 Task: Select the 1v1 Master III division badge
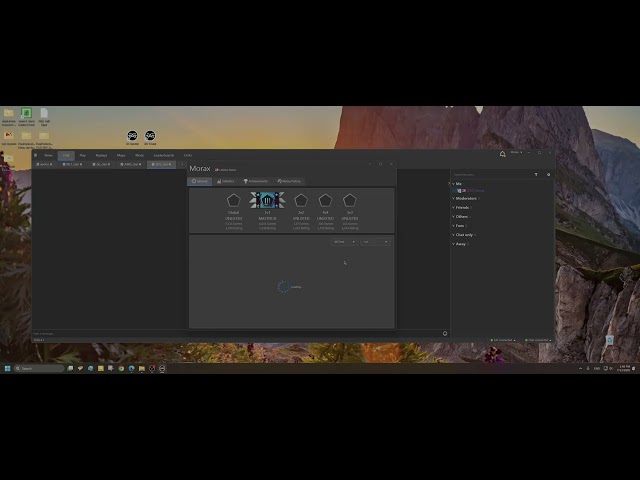click(x=267, y=200)
